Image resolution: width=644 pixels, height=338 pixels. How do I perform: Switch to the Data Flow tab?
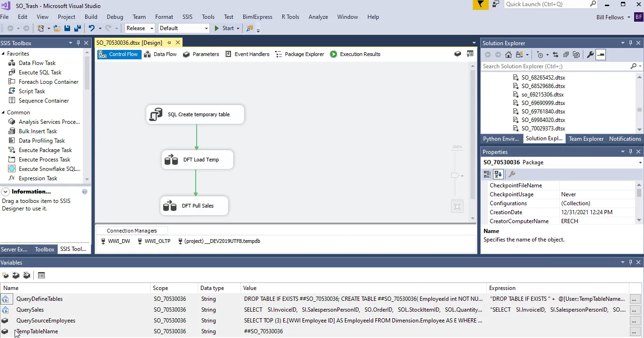(160, 54)
